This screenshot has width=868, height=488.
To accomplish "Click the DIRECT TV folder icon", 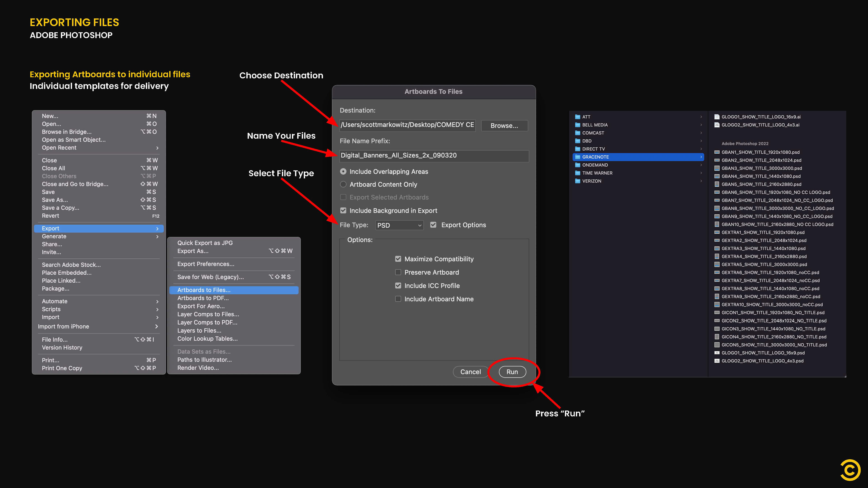I will (578, 149).
